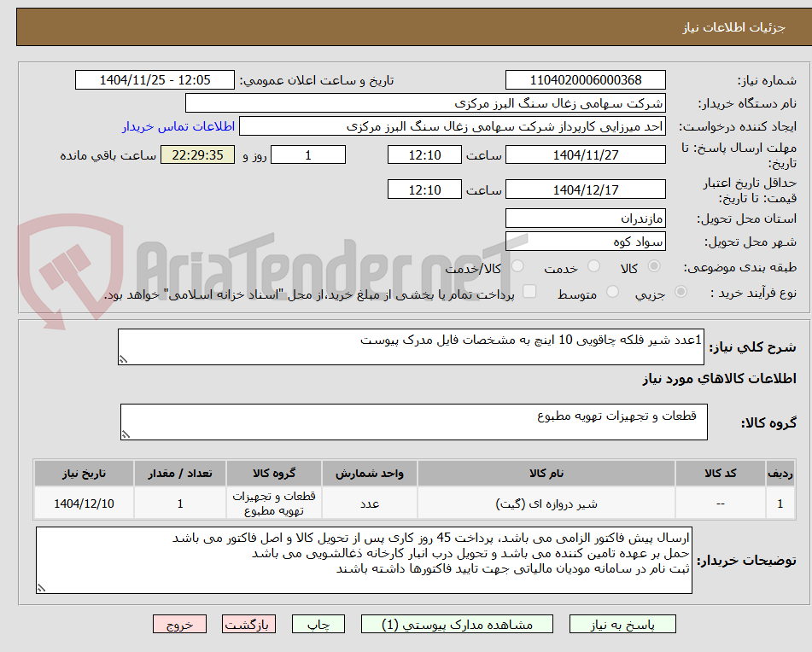Click the نام کالا column header
This screenshot has width=812, height=652.
546,474
